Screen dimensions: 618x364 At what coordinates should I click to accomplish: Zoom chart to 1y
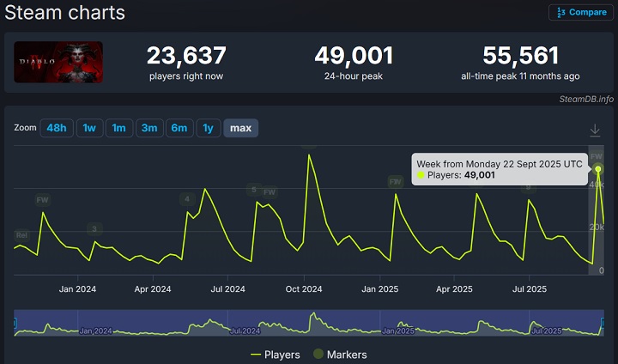coord(207,128)
